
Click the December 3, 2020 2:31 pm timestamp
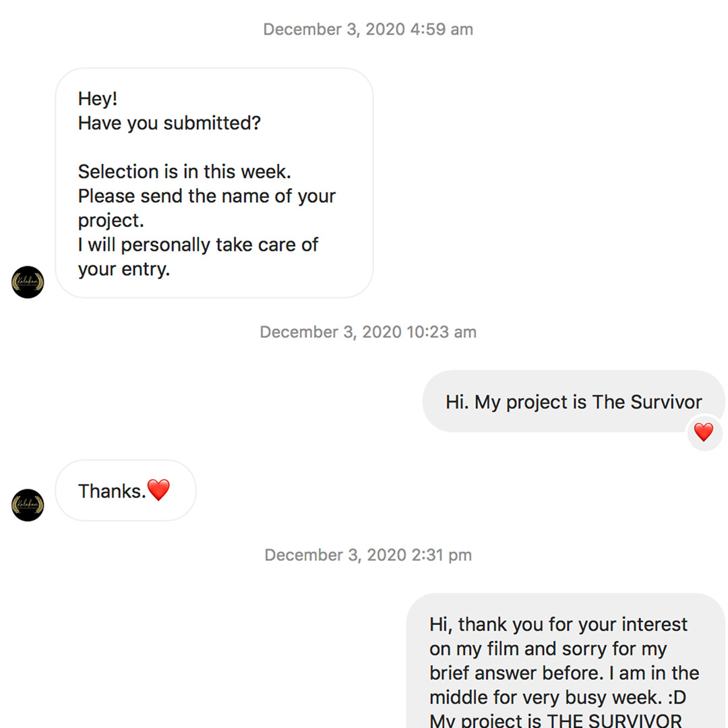tap(367, 555)
